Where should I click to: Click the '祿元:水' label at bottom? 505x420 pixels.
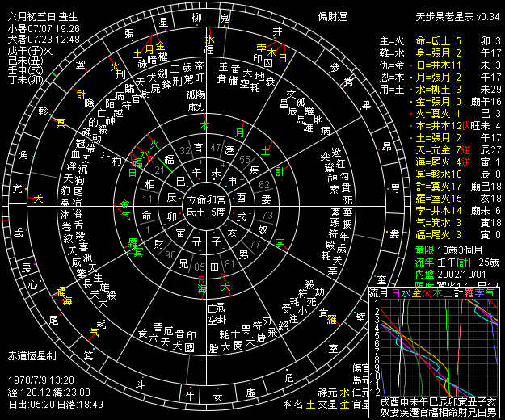tap(334, 393)
